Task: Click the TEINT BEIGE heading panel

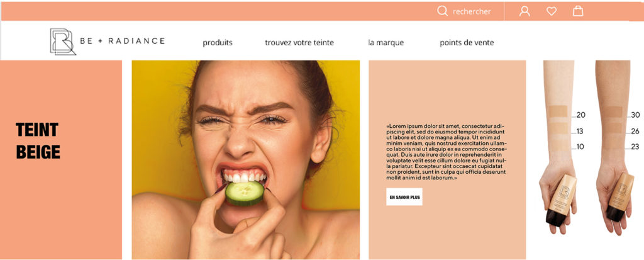Action: [x=61, y=160]
